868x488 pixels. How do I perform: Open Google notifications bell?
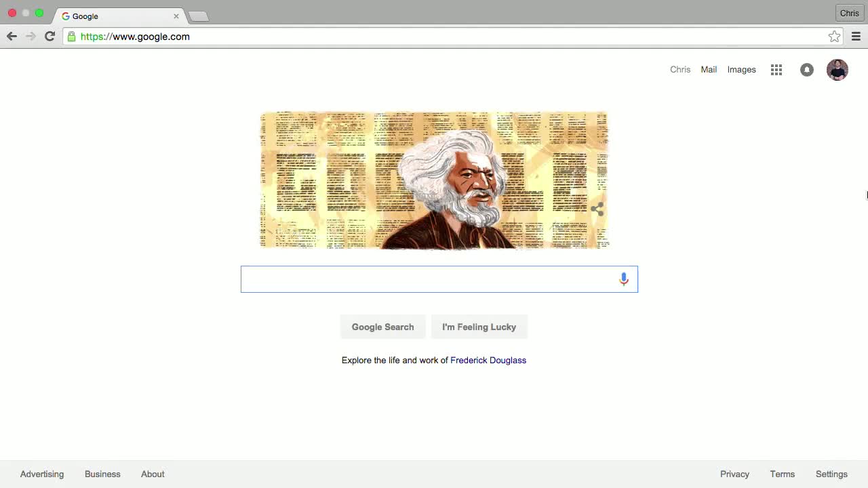click(x=807, y=70)
